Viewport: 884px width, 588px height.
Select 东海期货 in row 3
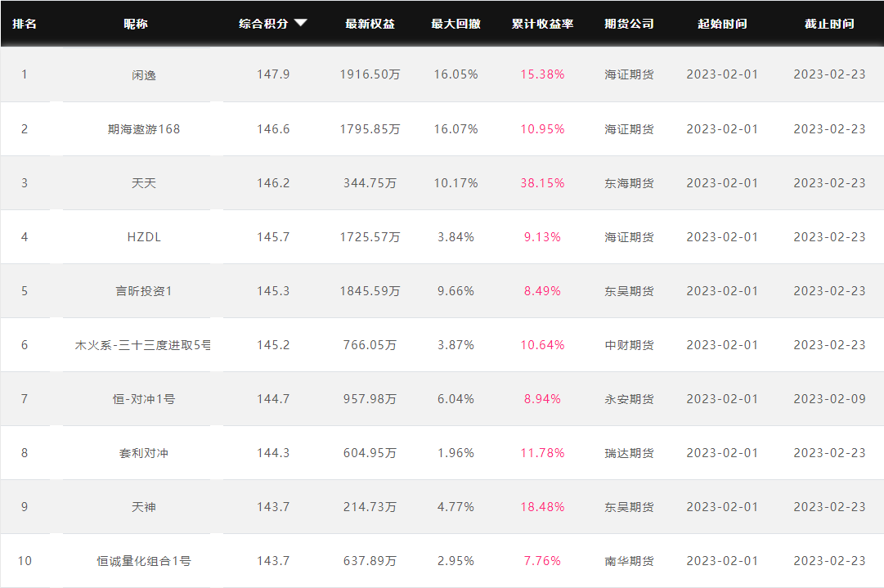pyautogui.click(x=629, y=183)
